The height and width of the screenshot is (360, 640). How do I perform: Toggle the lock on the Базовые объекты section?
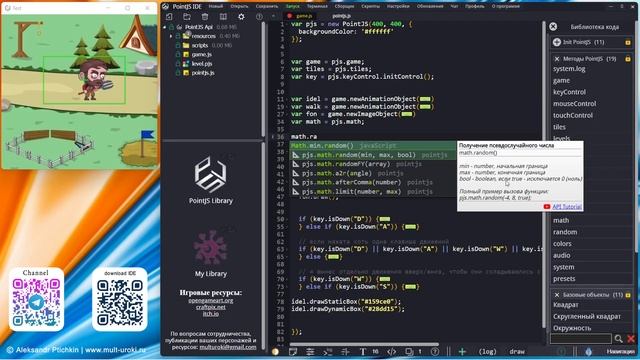point(628,295)
